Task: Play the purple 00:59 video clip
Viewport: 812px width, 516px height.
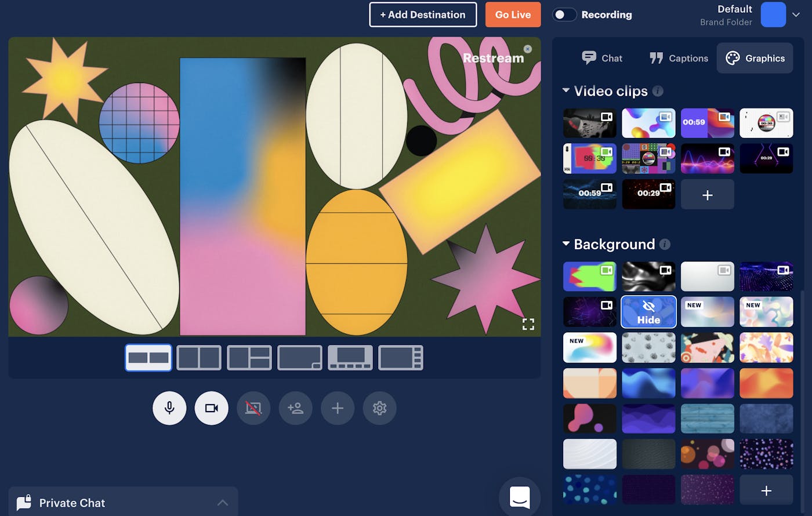Action: (x=708, y=123)
